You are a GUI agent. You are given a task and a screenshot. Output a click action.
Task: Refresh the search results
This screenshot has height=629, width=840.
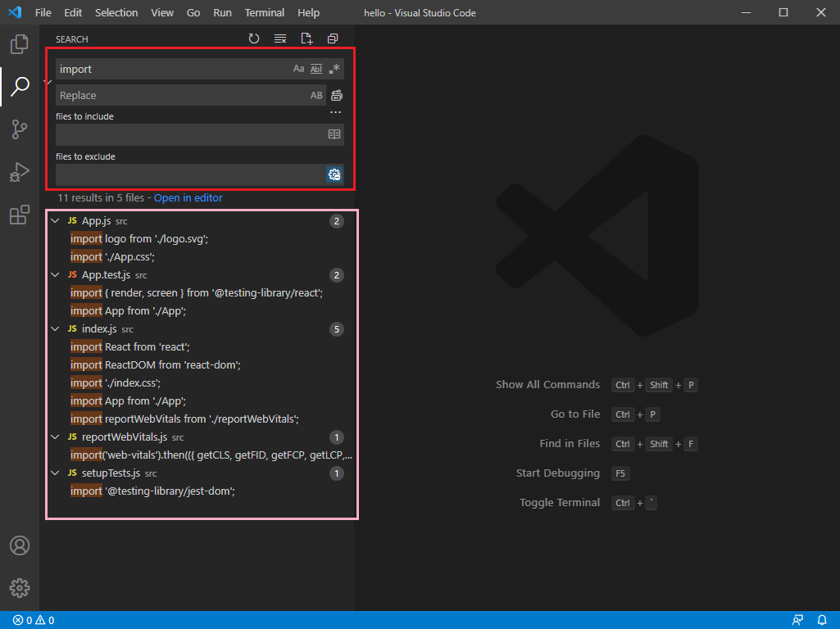[254, 38]
